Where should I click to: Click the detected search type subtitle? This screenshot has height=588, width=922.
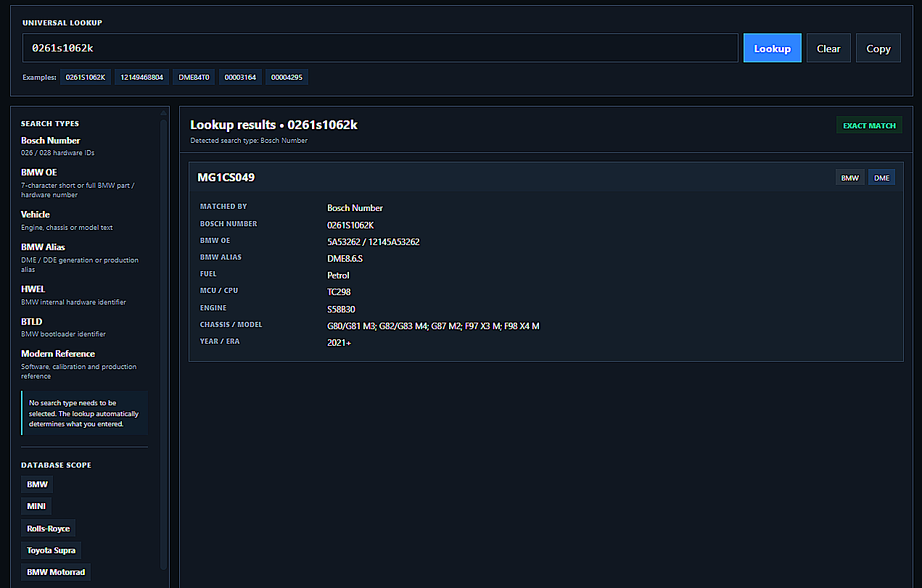pos(249,141)
